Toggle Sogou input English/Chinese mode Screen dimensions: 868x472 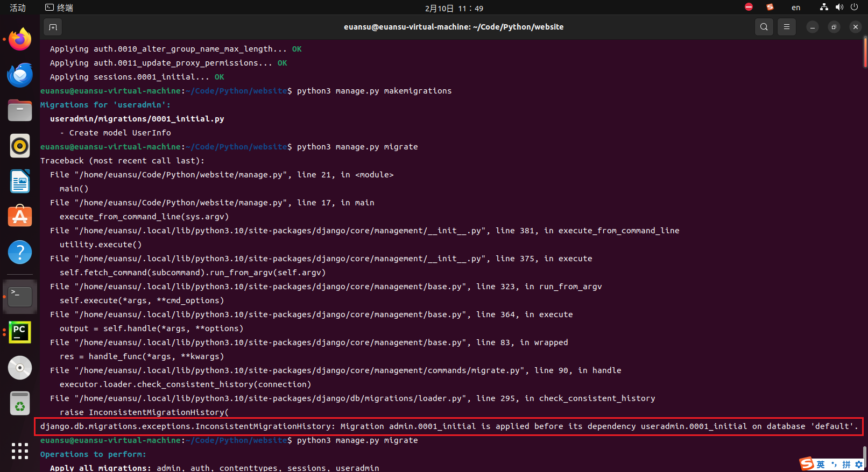click(821, 464)
